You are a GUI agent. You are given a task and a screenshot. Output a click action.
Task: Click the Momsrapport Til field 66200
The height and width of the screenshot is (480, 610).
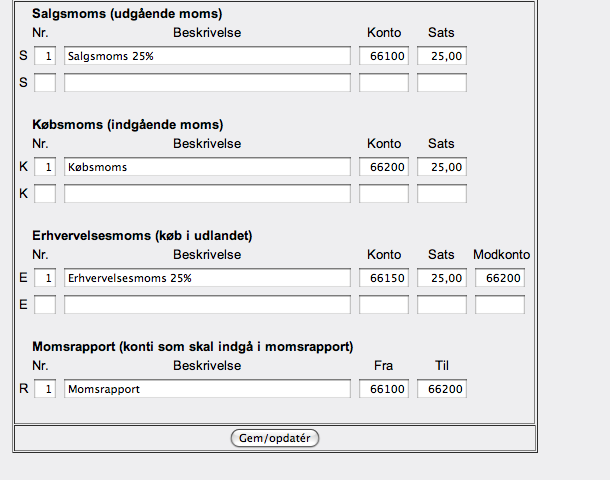click(442, 389)
